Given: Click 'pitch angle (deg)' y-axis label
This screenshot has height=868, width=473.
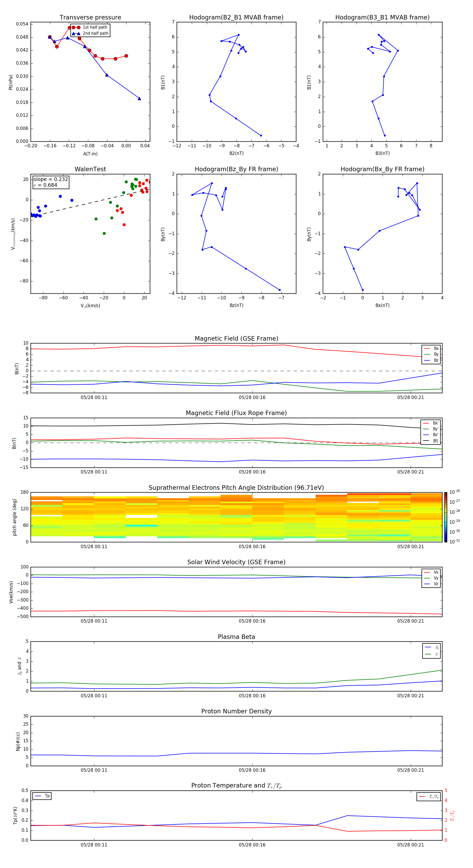Looking at the screenshot, I should point(14,517).
